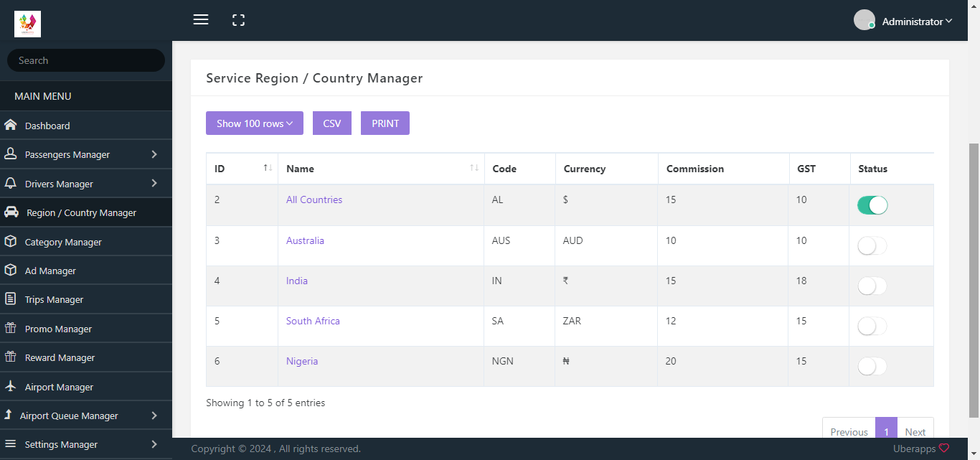Image resolution: width=980 pixels, height=460 pixels.
Task: Open Ad Manager menu item
Action: click(x=86, y=271)
